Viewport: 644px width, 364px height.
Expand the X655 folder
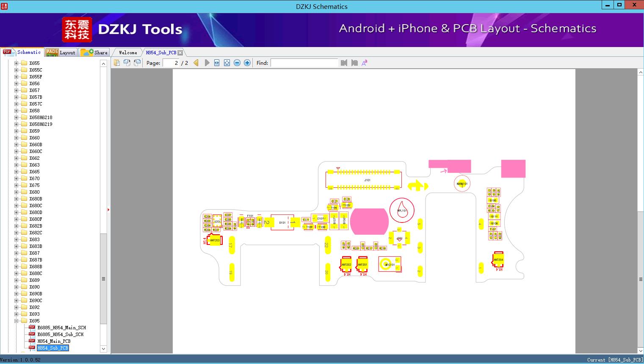click(x=17, y=63)
